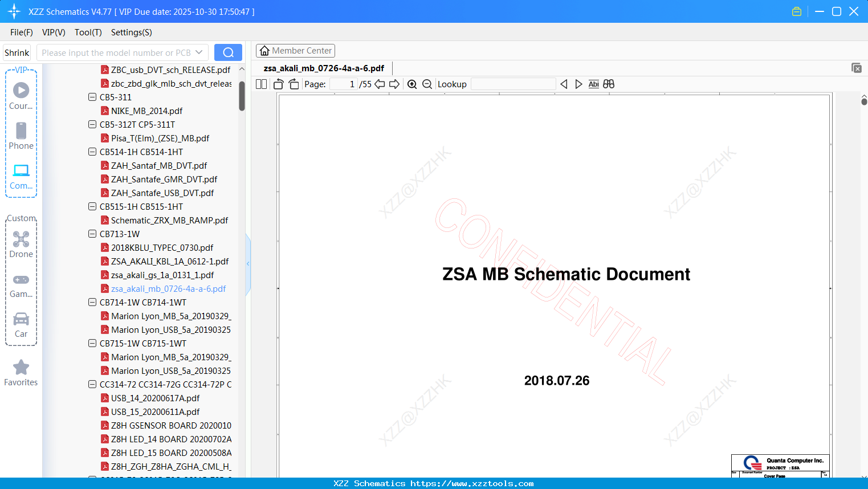Viewport: 868px width, 489px height.
Task: Open ZBC_usb_DVT_sch_RELEASE.pdf
Action: 166,70
